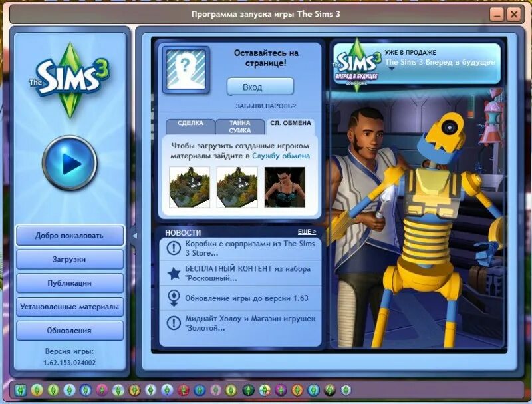Select the СЛ. ОБМЕНА tab
532x404 pixels.
pos(291,126)
